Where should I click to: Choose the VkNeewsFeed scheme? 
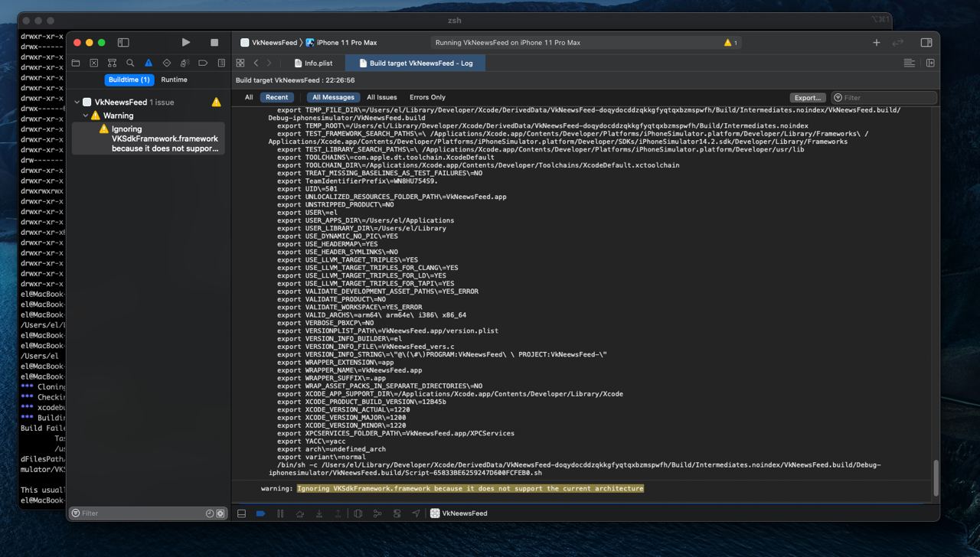click(269, 43)
